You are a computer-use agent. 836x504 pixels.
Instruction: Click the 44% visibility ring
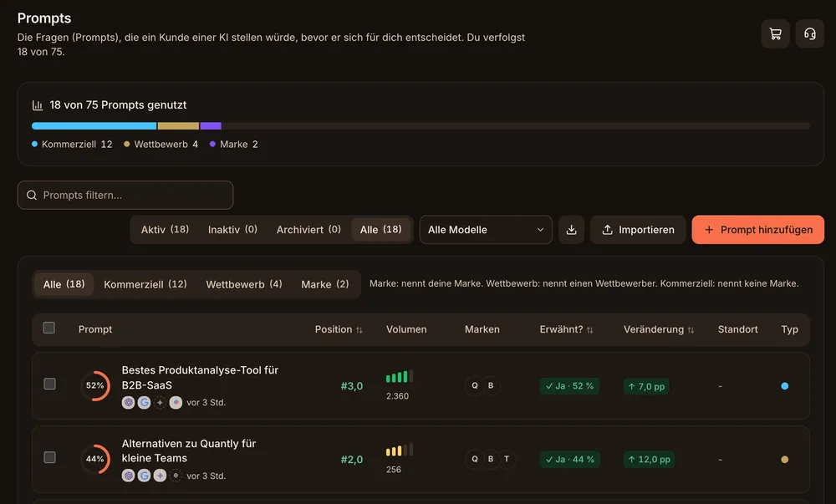95,459
